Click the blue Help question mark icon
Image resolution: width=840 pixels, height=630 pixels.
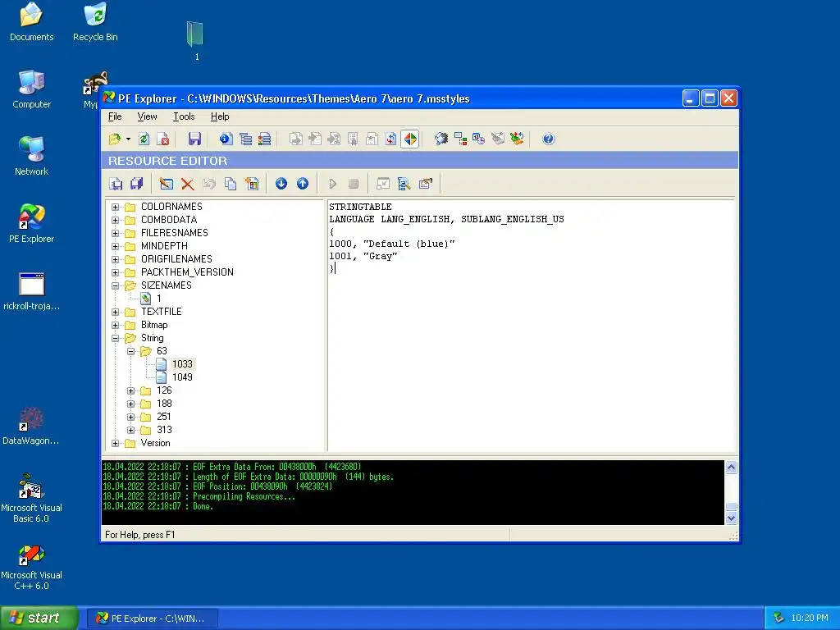coord(548,139)
